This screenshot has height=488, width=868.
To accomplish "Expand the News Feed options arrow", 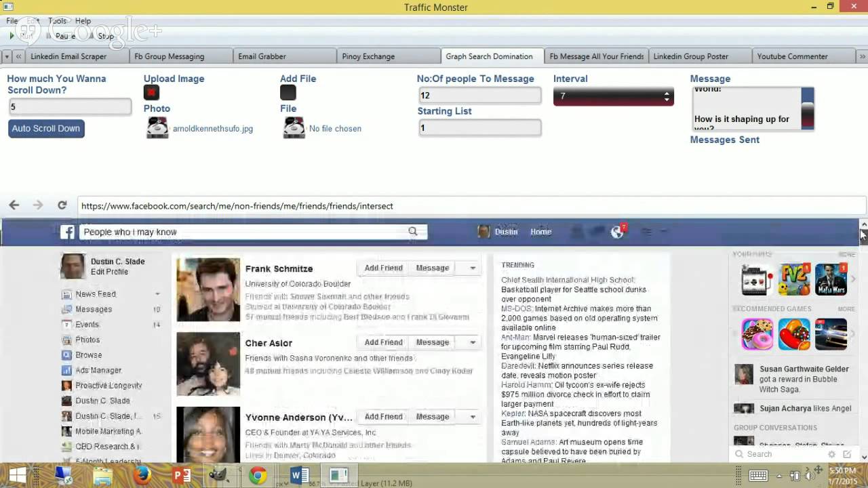I will tap(157, 294).
